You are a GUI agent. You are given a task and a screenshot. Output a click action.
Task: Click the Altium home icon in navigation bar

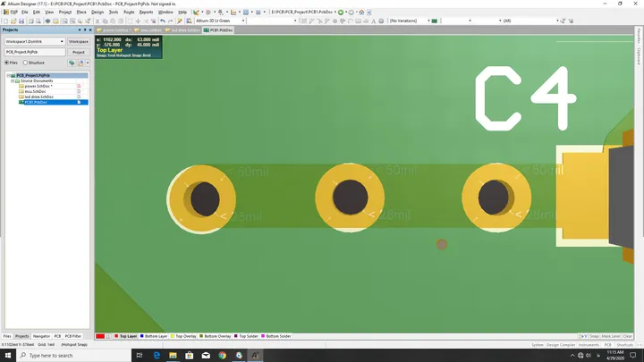coord(361,13)
